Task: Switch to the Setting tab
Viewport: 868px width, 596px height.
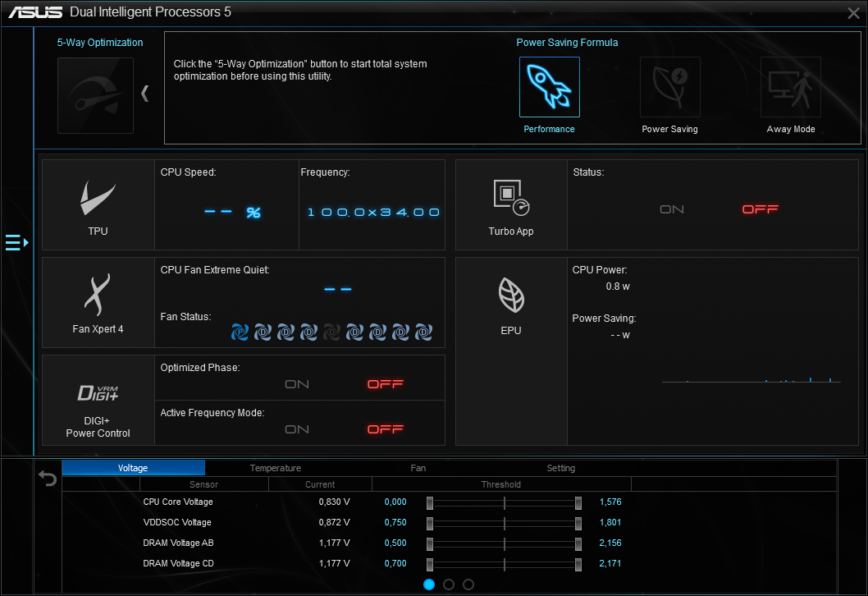Action: pyautogui.click(x=561, y=468)
